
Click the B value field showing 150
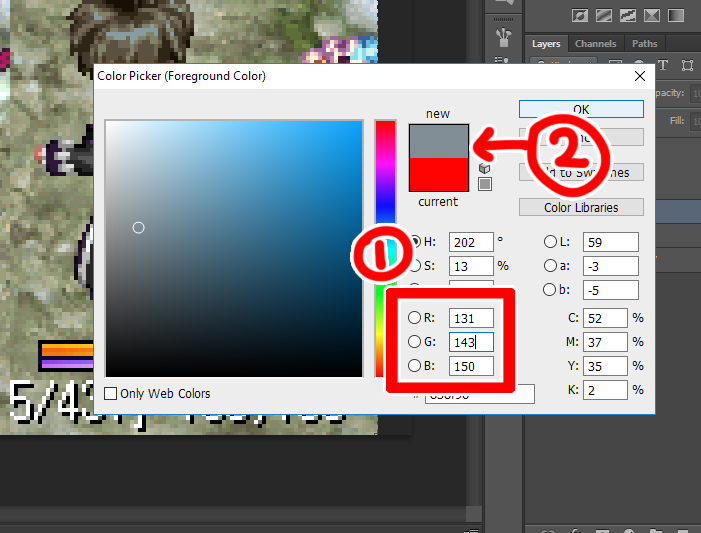[x=471, y=366]
